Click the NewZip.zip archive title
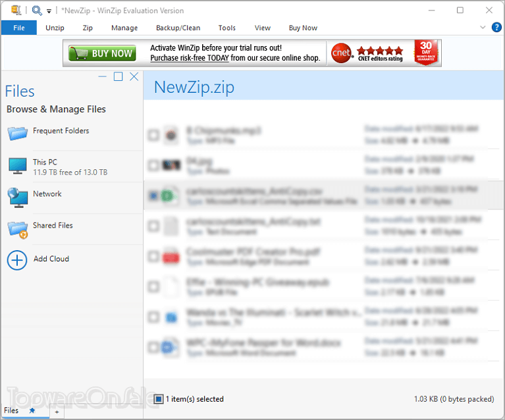505x420 pixels. (x=194, y=87)
